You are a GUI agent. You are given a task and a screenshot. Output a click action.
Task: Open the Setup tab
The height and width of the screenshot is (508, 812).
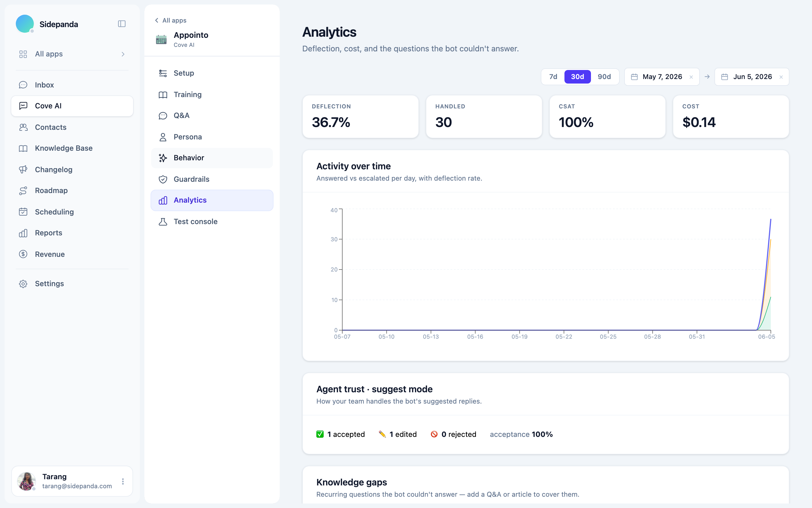point(212,73)
